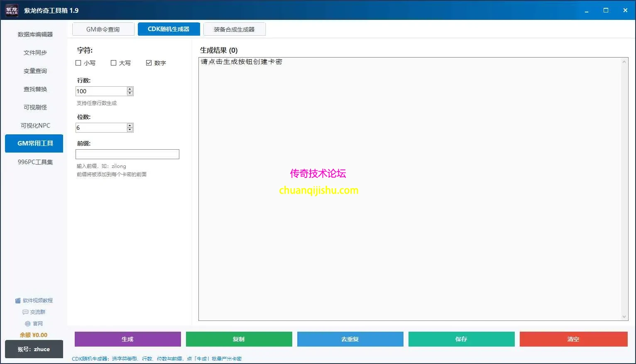The height and width of the screenshot is (364, 636).
Task: Switch to the GM命令查询 tab
Action: [x=103, y=29]
